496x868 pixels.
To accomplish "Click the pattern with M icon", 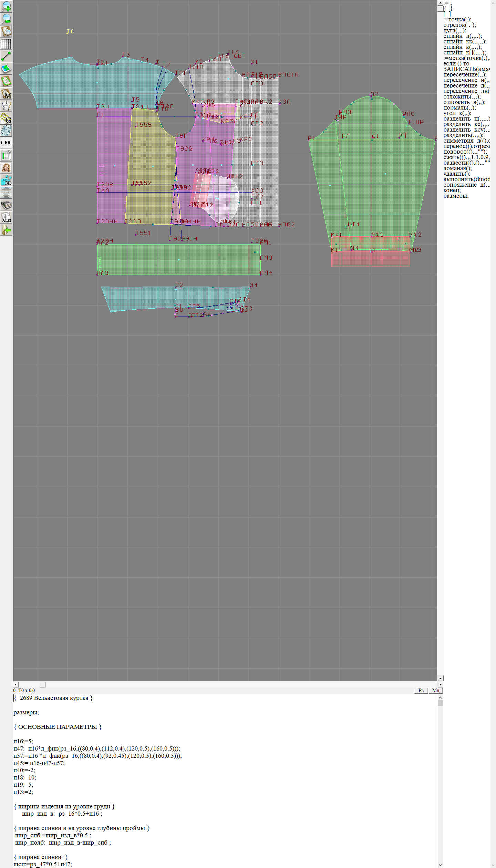I will 6,93.
